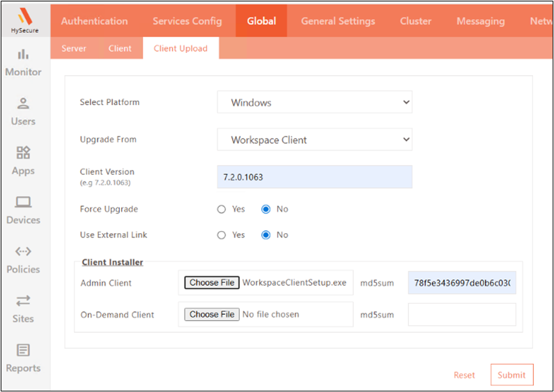Open the Users sidebar icon

pos(23,104)
